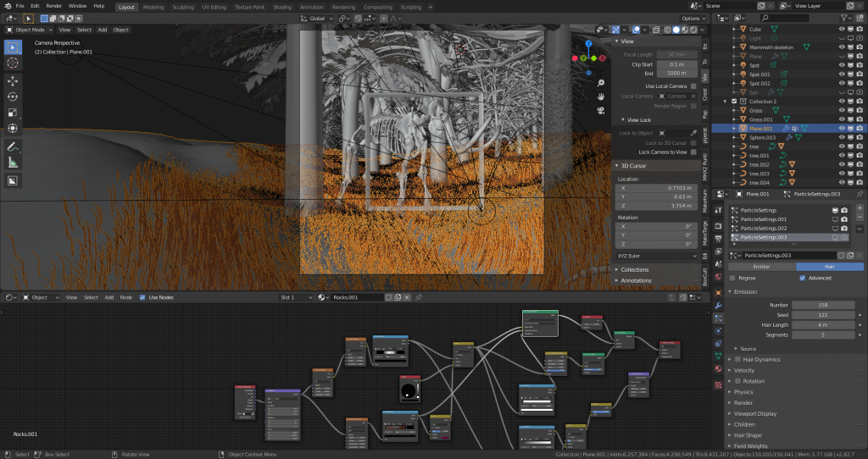Screen dimensions: 868x459
Task: Open the World properties tab
Action: pos(718,277)
